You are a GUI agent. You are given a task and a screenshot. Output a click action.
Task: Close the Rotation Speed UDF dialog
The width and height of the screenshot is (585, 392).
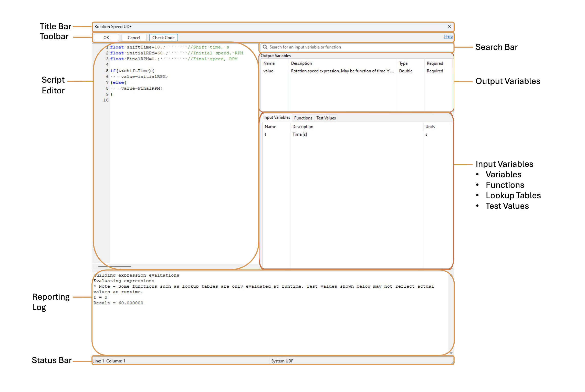click(x=449, y=26)
